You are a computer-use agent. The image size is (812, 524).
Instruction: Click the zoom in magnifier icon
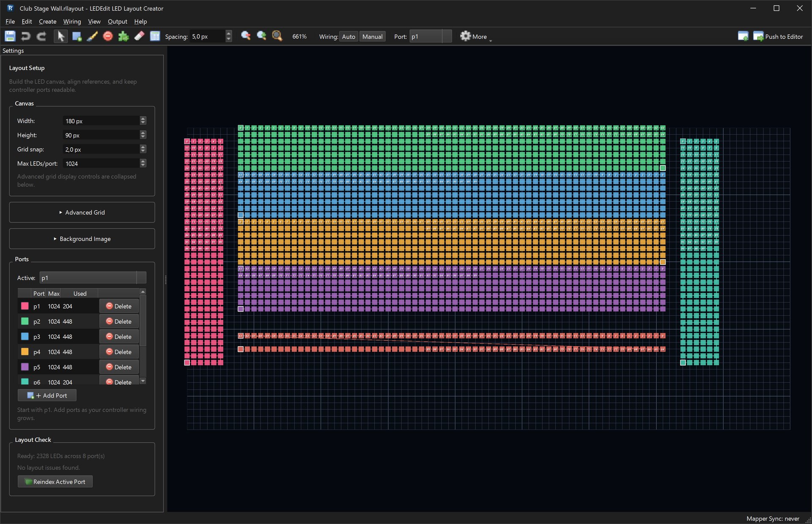(x=261, y=36)
